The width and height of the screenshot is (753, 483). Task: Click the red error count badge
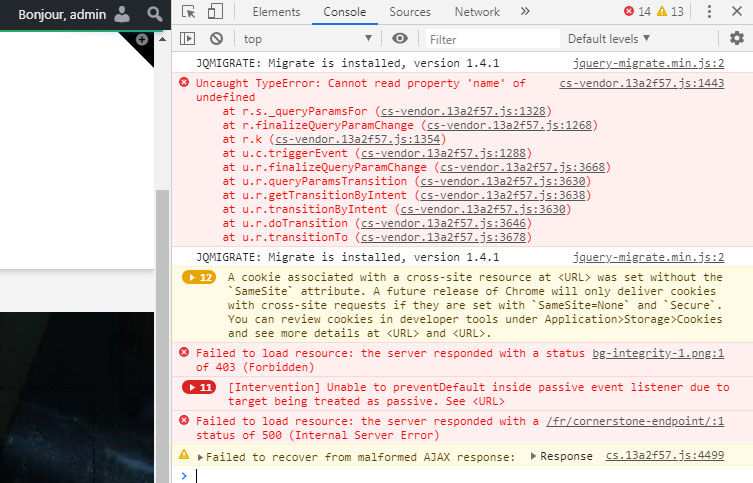tap(636, 12)
